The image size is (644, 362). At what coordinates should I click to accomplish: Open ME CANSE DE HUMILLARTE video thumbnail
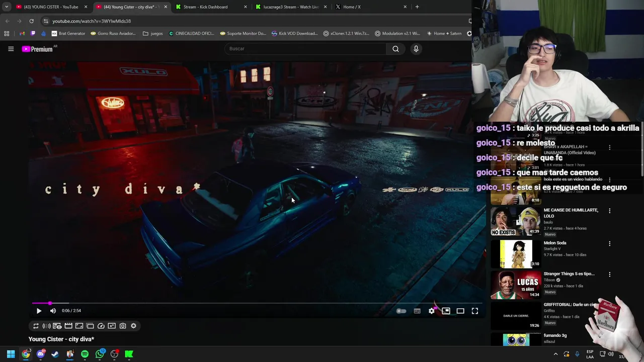click(516, 221)
